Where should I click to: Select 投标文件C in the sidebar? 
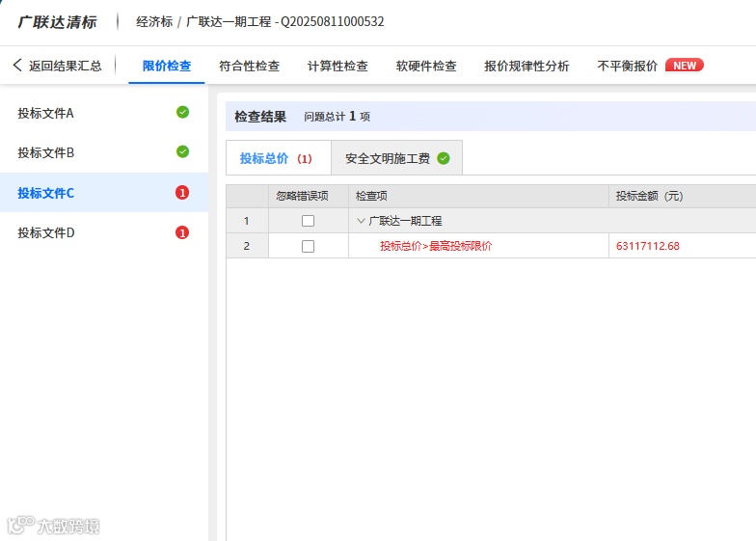point(104,193)
